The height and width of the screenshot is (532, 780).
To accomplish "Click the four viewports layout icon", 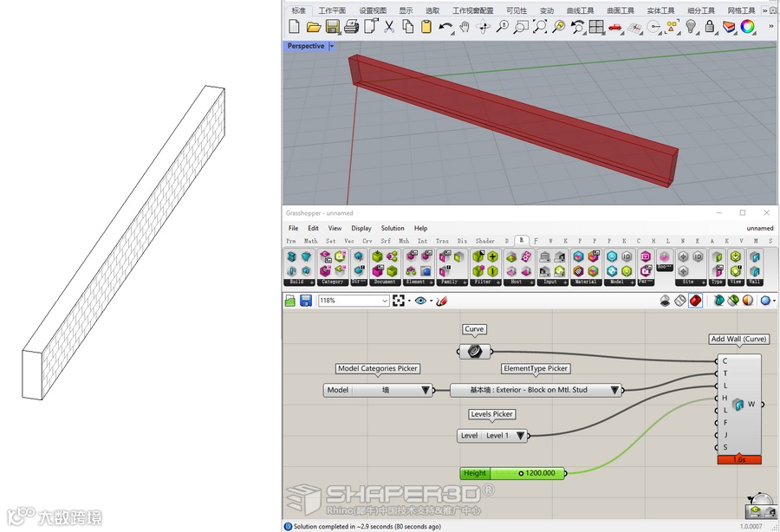I will pyautogui.click(x=596, y=27).
